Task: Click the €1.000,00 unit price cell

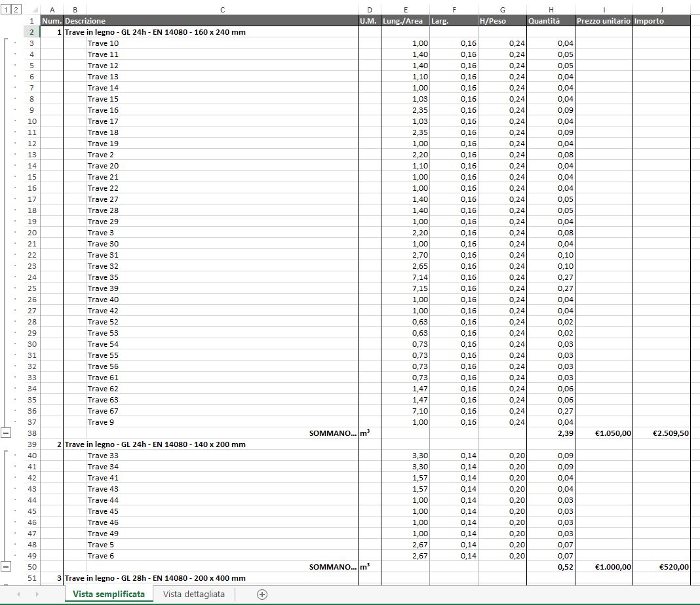Action: pyautogui.click(x=604, y=567)
